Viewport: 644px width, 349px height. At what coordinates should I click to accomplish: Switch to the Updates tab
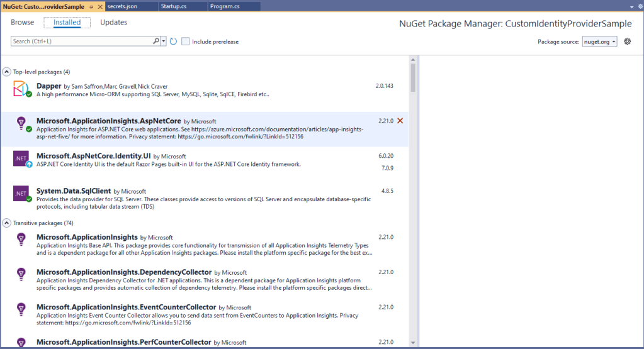click(113, 23)
